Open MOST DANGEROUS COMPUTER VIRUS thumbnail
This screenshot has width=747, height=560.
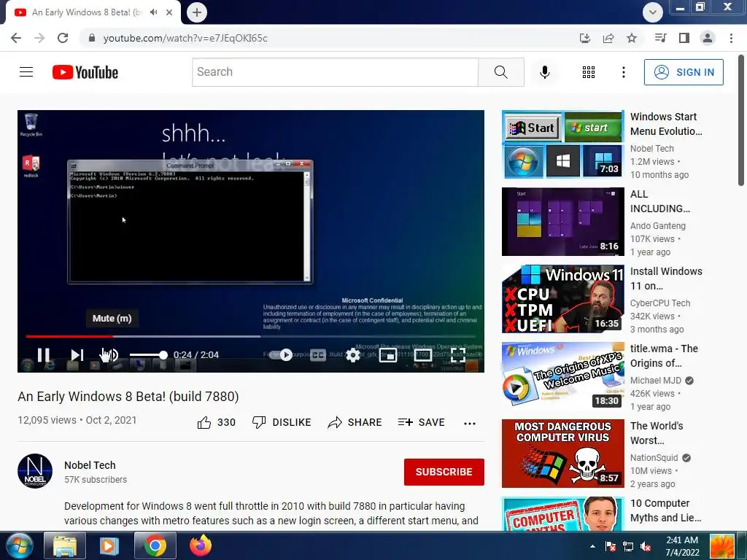562,454
